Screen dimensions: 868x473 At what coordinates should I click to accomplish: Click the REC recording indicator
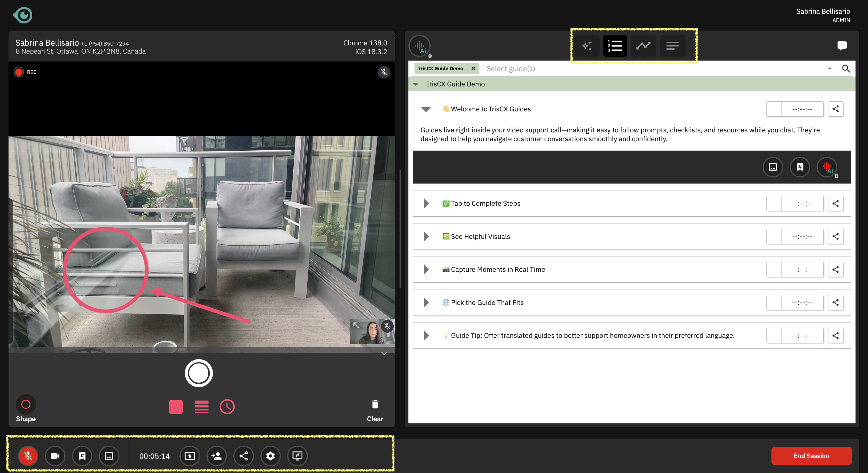pos(25,72)
